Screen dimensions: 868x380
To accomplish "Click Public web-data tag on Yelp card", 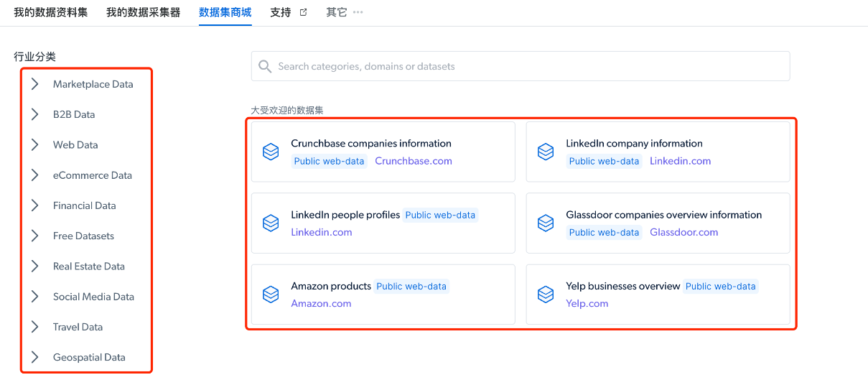I will pos(721,286).
